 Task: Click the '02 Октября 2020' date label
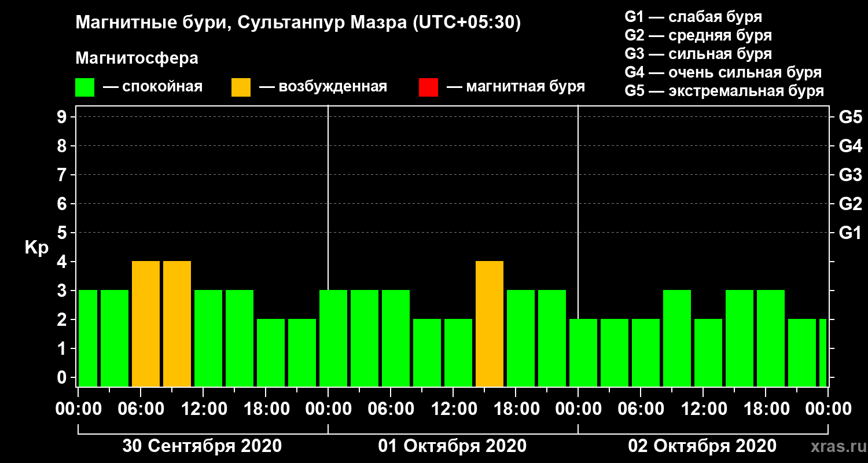[x=703, y=446]
